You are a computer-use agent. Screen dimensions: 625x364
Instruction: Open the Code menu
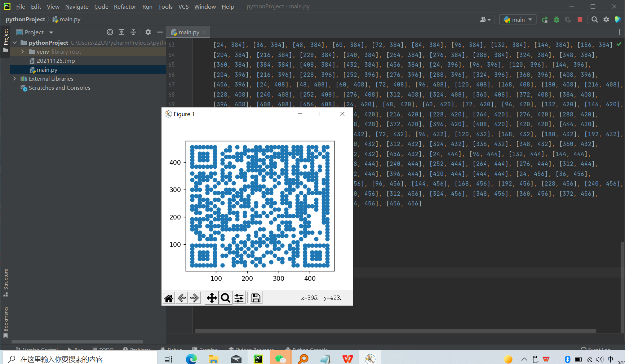pyautogui.click(x=101, y=6)
